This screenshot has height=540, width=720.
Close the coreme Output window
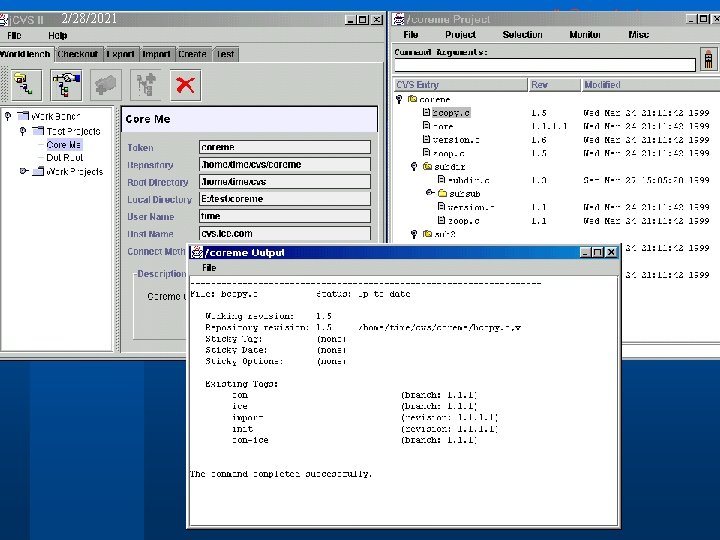(611, 252)
